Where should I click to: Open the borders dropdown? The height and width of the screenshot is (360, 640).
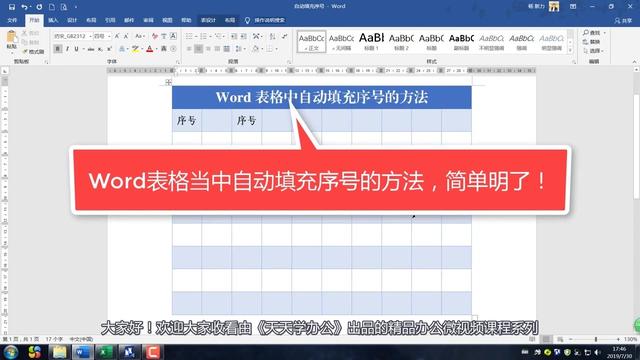click(x=277, y=49)
